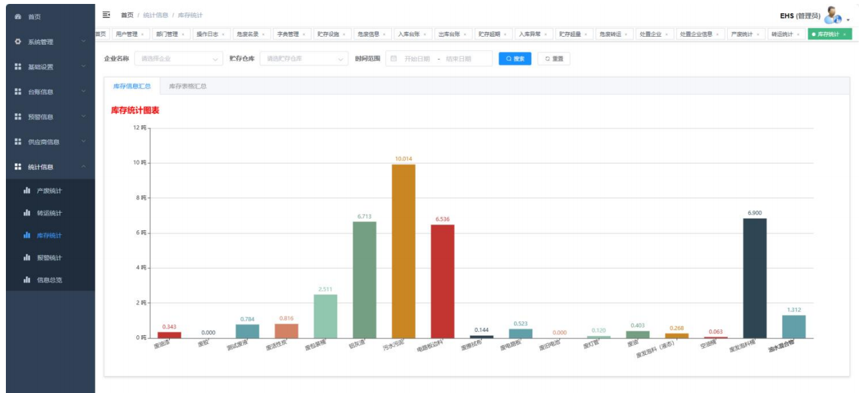This screenshot has height=393, width=868.
Task: Switch to the 危废转运 tab
Action: point(614,34)
